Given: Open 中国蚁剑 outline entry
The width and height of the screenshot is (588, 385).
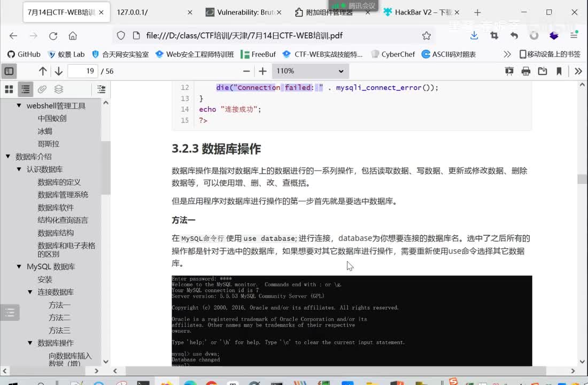Looking at the screenshot, I should coord(52,118).
